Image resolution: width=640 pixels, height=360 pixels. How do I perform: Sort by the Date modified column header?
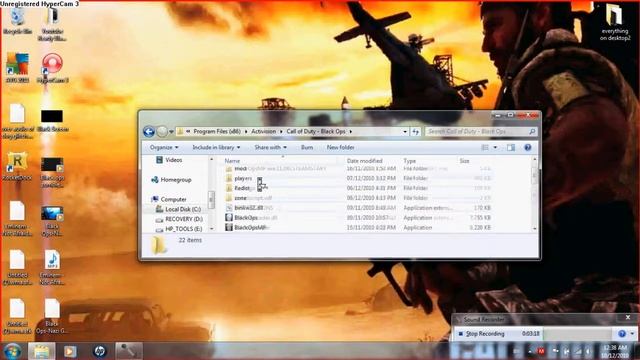pos(364,161)
